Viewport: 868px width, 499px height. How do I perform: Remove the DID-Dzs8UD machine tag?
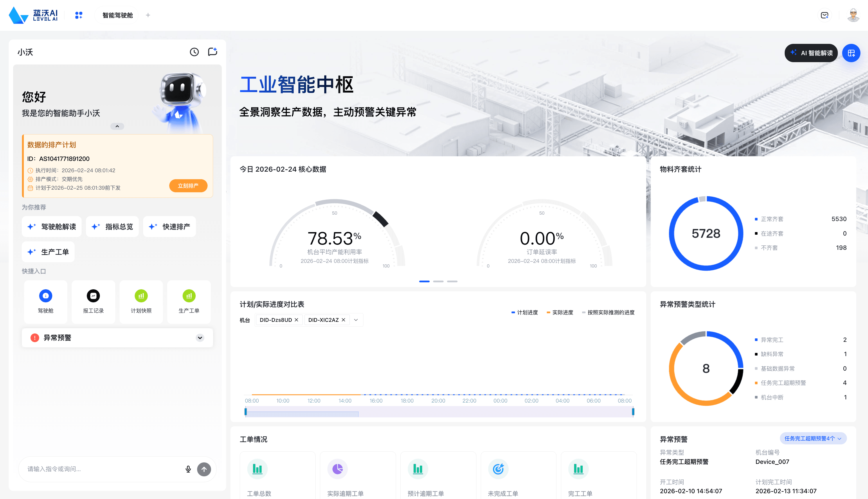tap(297, 319)
